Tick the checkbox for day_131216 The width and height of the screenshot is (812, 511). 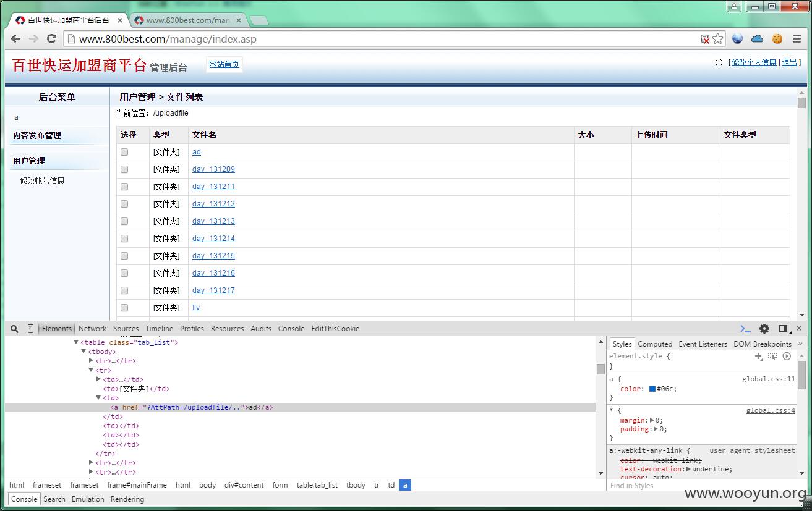124,273
